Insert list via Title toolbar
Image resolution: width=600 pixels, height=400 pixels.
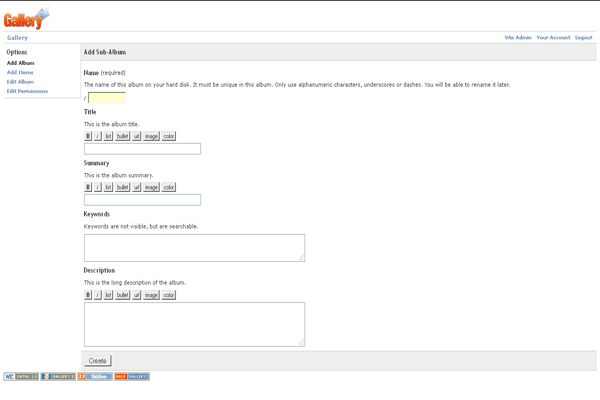click(x=108, y=136)
